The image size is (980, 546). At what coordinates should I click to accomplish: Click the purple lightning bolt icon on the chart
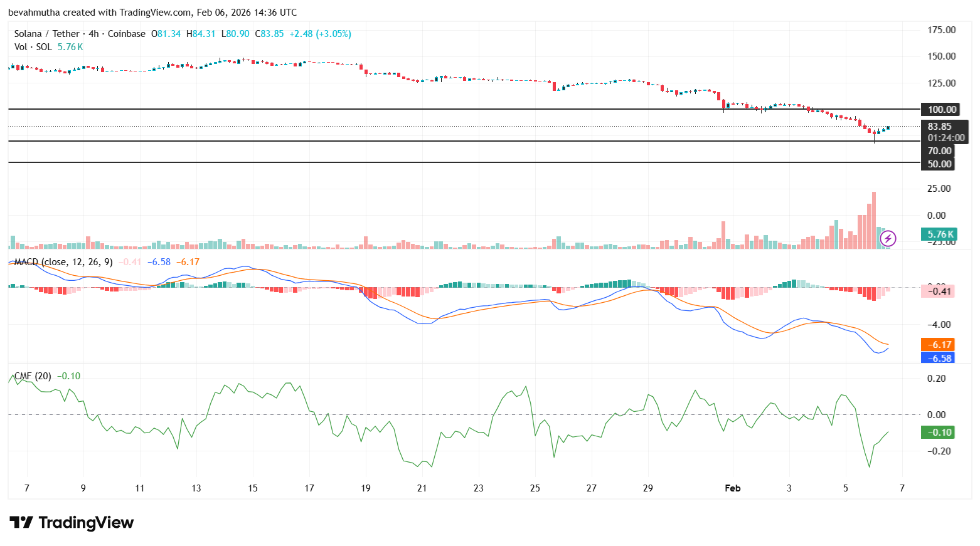pyautogui.click(x=889, y=238)
